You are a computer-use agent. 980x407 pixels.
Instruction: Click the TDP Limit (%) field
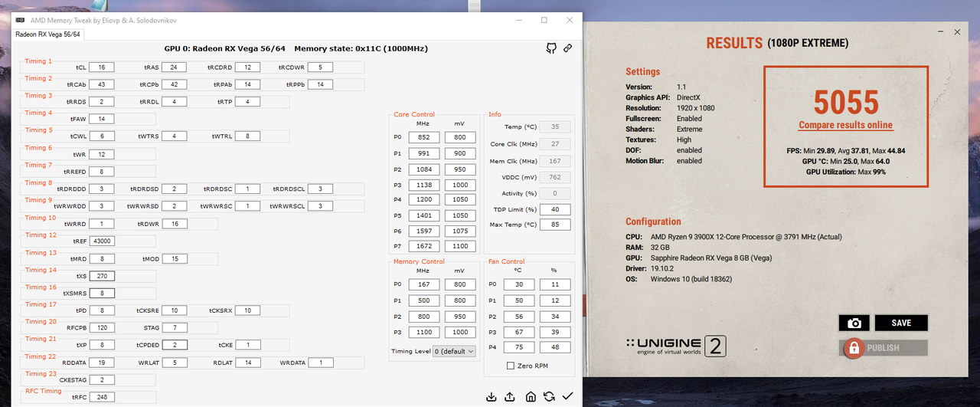(x=555, y=209)
